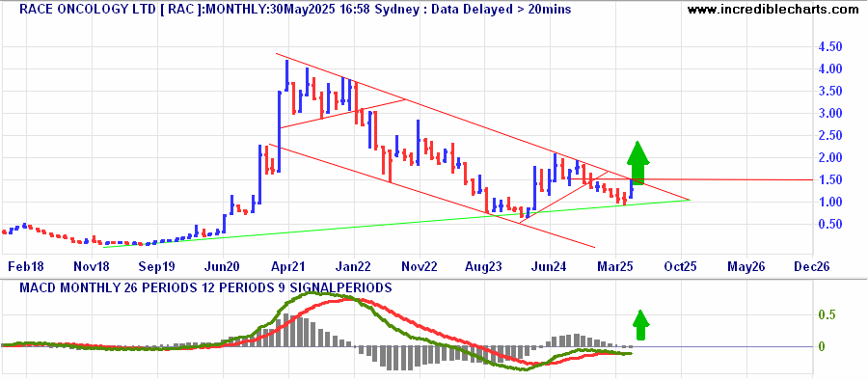Click the Oct25 date axis label
Screen dimensions: 868x381
pyautogui.click(x=680, y=267)
